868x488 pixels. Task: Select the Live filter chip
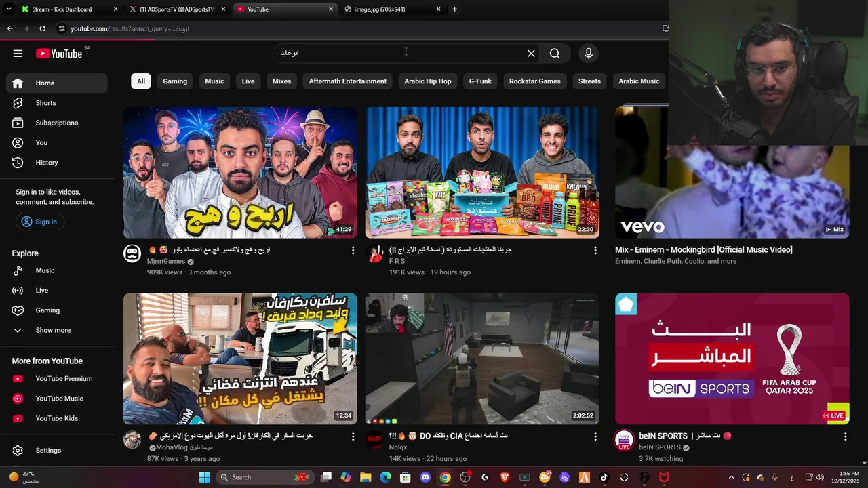248,81
